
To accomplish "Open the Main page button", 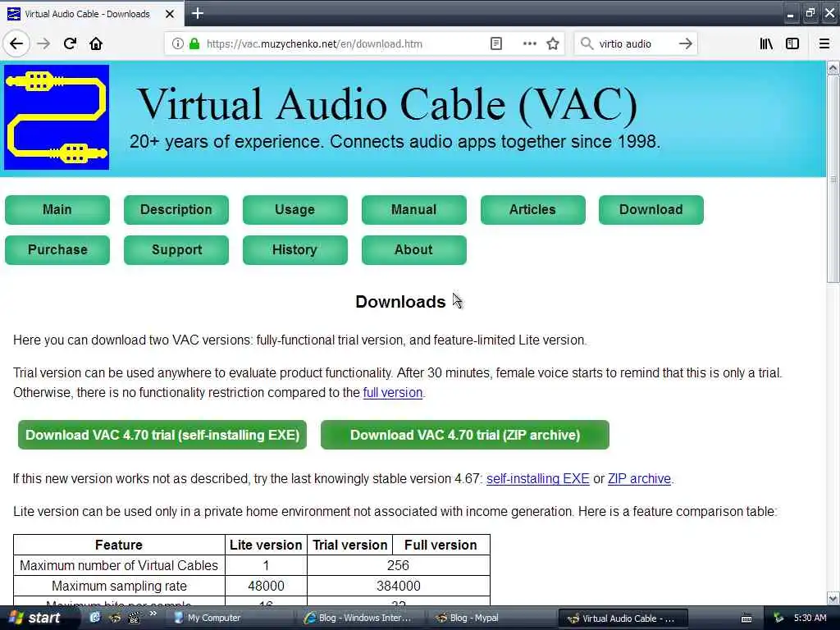I will [57, 209].
